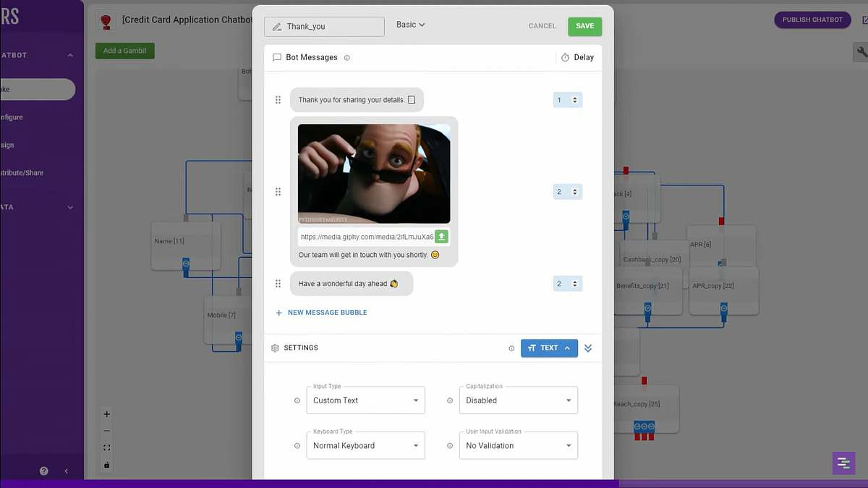Grab the drag handle of 'Thank you for sharing' message
Screen dimensions: 868x488
point(278,100)
